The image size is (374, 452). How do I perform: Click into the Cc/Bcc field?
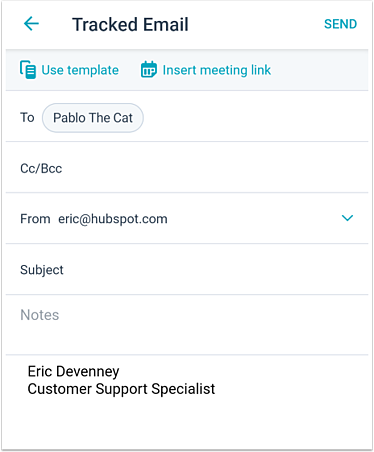point(187,168)
